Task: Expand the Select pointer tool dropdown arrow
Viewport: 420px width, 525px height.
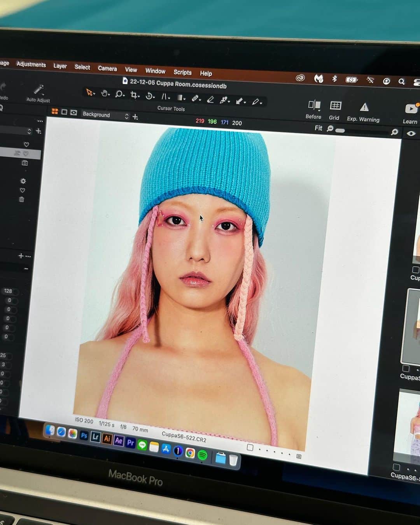Action: (94, 94)
